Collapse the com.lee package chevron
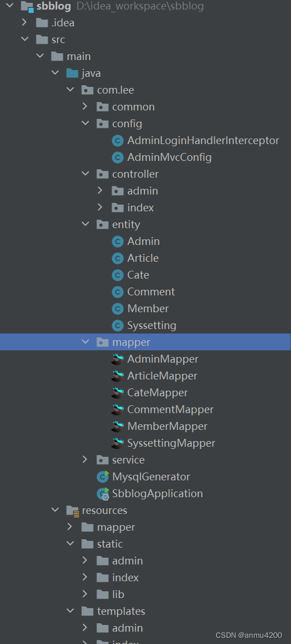The image size is (291, 644). 70,90
